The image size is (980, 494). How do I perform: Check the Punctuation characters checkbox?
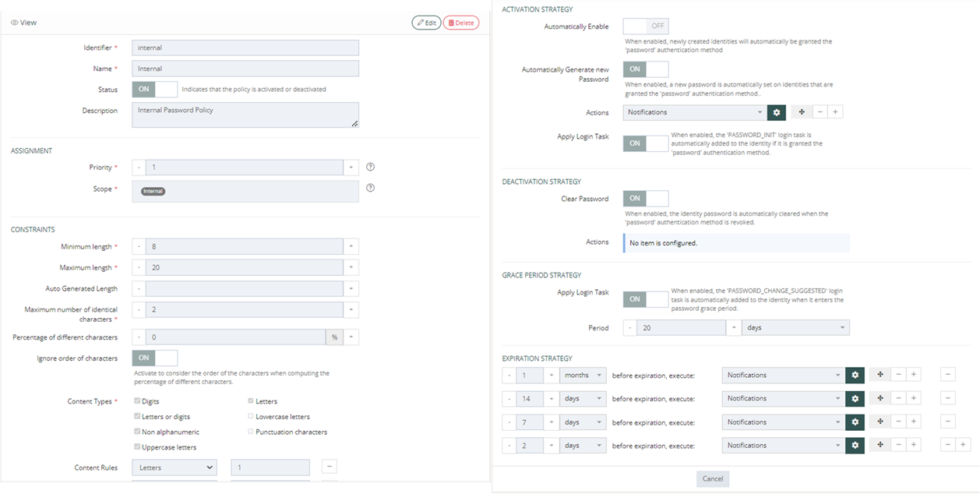click(251, 432)
